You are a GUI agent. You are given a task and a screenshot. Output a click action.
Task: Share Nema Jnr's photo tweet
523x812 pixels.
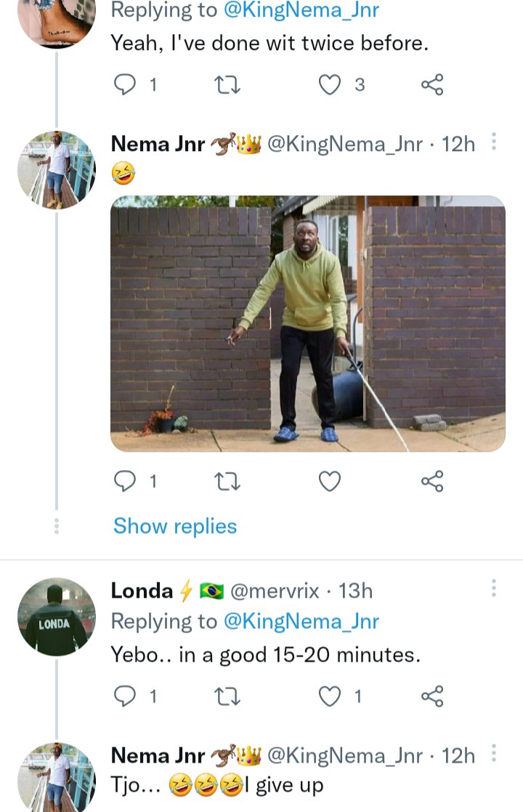point(432,482)
